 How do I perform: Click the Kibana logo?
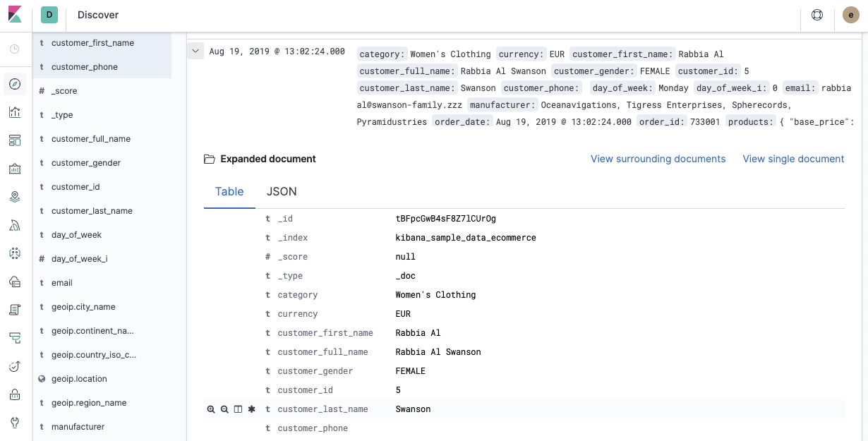16,15
